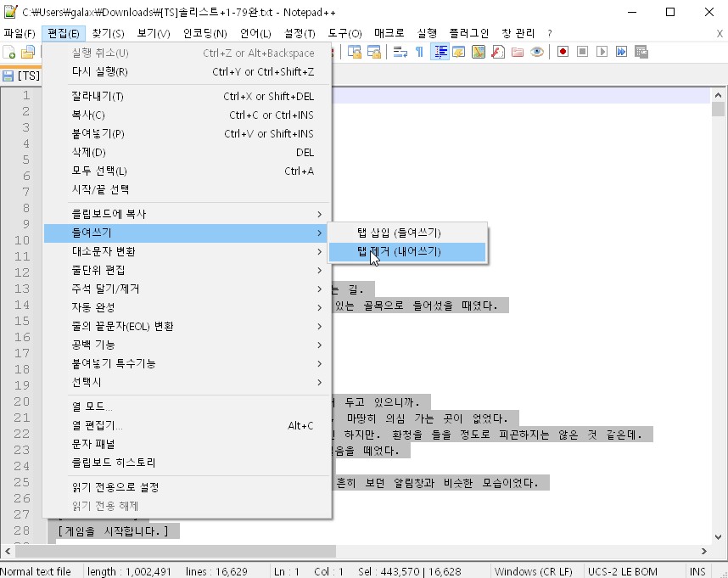Open the 실행 menu
This screenshot has width=728, height=578.
pos(427,33)
